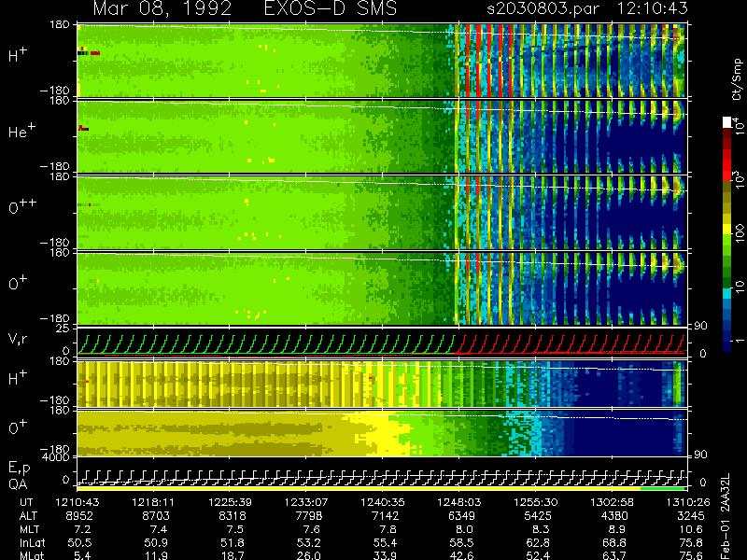Click the "25" tick on V,r axis

pyautogui.click(x=64, y=329)
